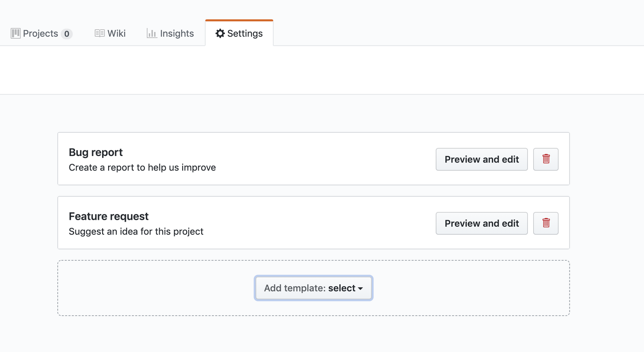Switch to the Wiki tab label
The height and width of the screenshot is (352, 644).
[x=117, y=34]
